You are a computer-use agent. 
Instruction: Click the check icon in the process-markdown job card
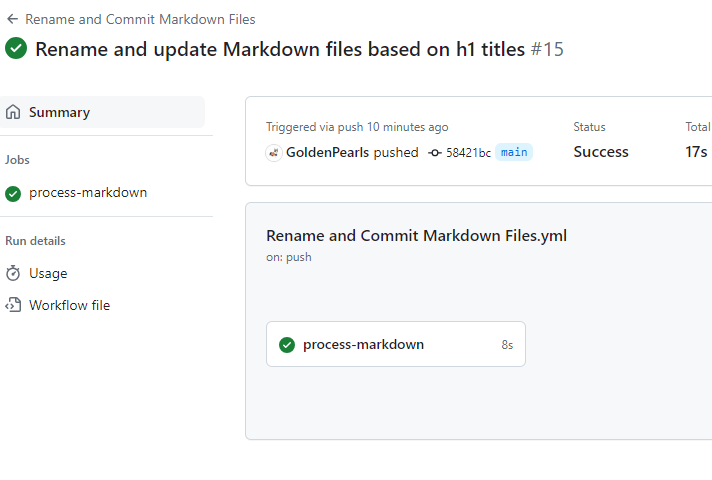(x=287, y=345)
